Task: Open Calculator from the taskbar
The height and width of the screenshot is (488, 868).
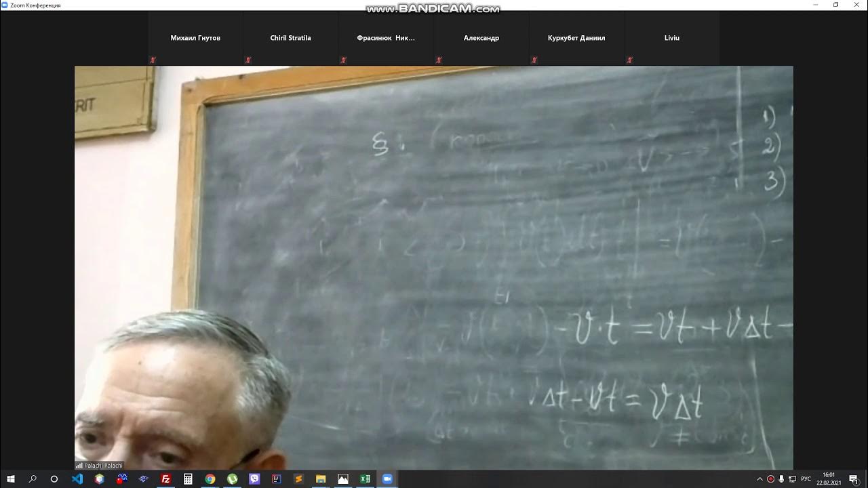Action: pos(189,479)
